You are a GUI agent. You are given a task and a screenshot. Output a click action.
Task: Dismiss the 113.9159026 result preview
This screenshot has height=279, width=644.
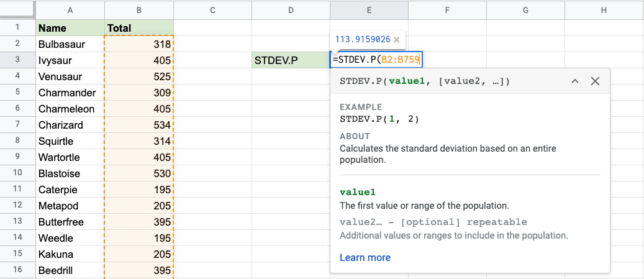[x=396, y=39]
